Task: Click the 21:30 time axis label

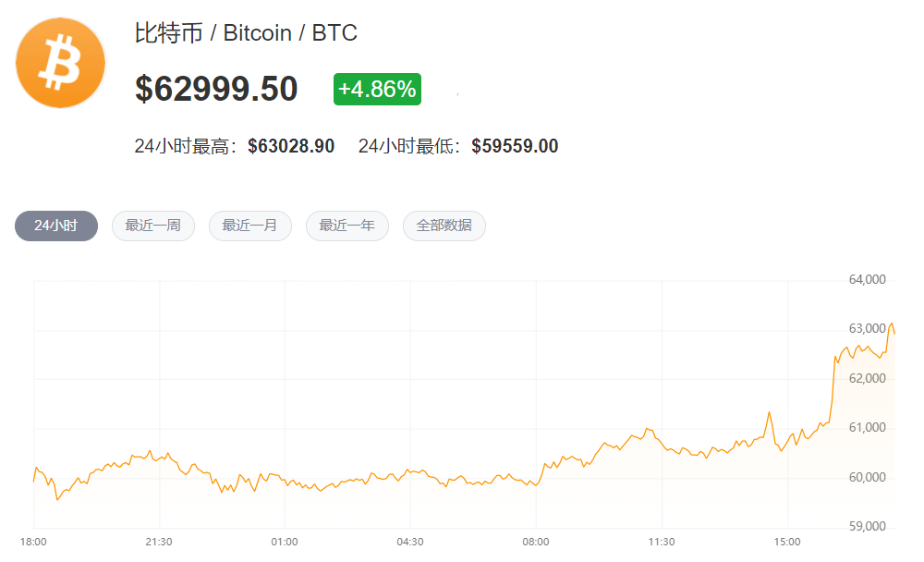Action: [x=159, y=542]
